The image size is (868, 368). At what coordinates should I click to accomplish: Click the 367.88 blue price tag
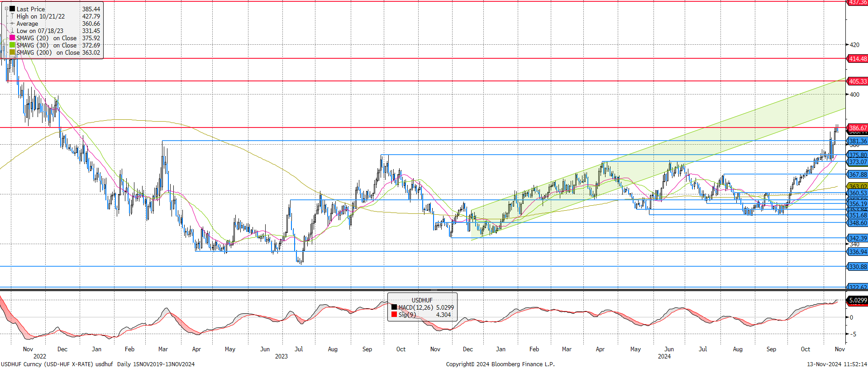click(x=858, y=175)
